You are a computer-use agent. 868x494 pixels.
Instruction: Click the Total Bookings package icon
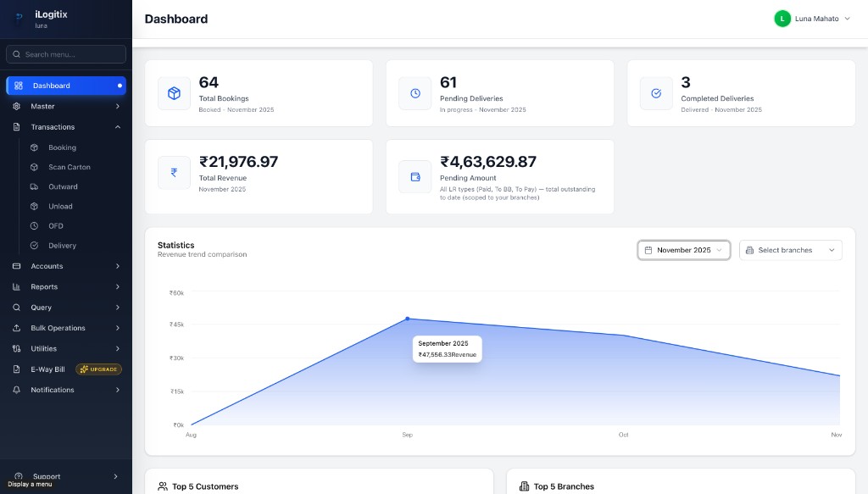coord(174,93)
